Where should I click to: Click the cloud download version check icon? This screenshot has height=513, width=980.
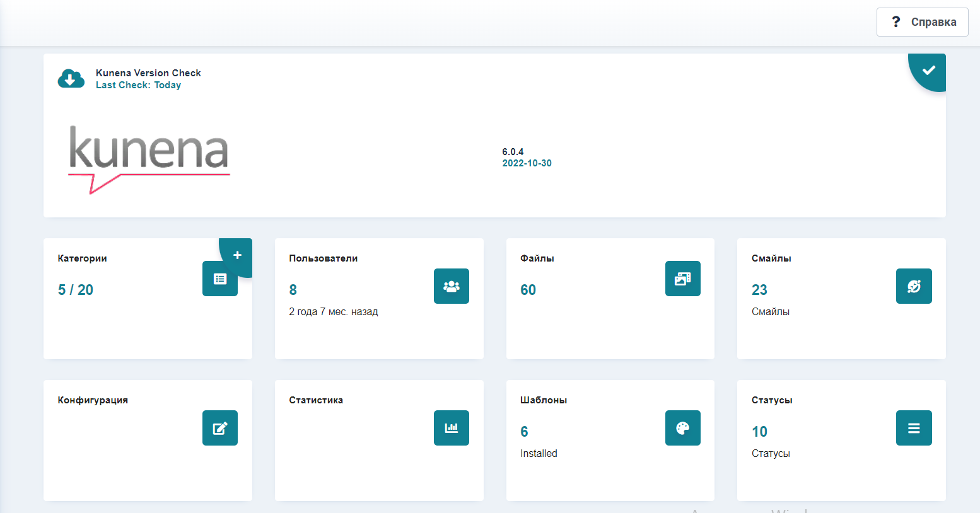pyautogui.click(x=71, y=79)
